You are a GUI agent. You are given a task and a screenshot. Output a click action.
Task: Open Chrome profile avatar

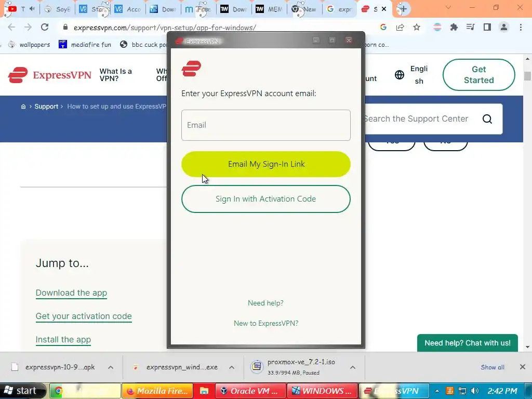(x=504, y=27)
